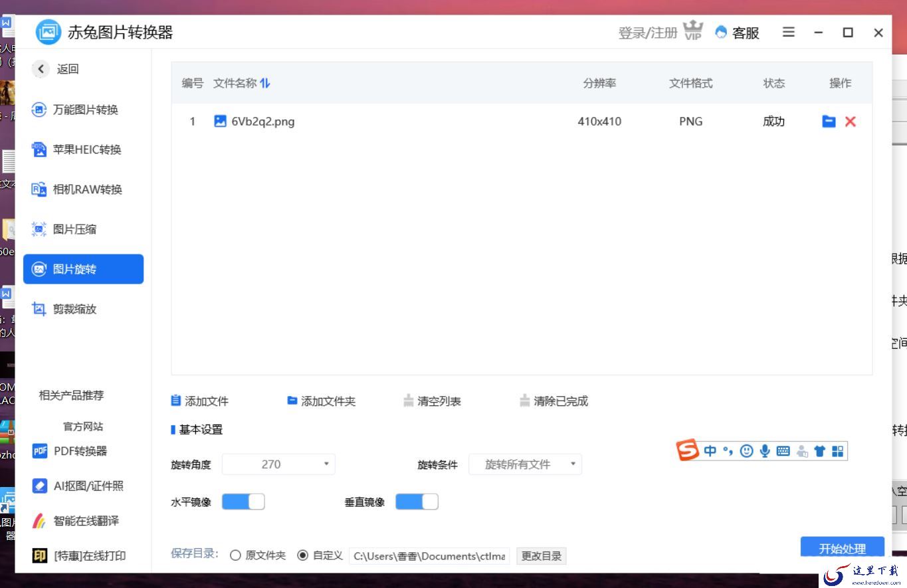Viewport: 907px width, 588px height.
Task: Click the Sogou S logo icon
Action: point(688,450)
